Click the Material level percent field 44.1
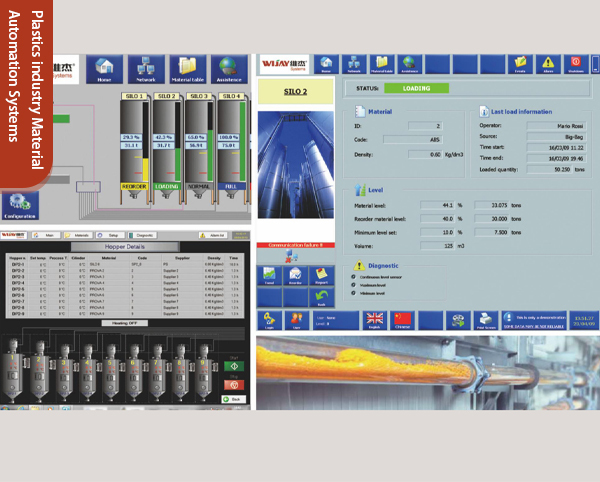 click(438, 205)
